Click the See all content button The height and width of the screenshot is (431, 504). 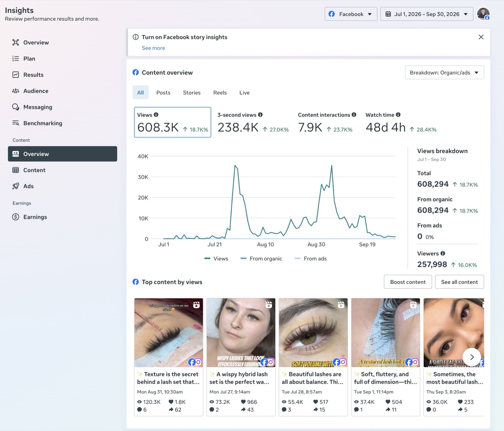[x=459, y=282]
